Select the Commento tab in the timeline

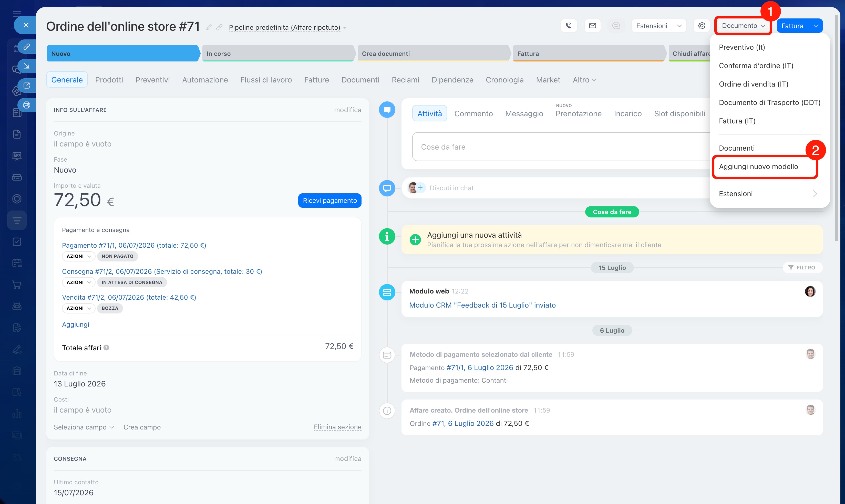point(473,113)
